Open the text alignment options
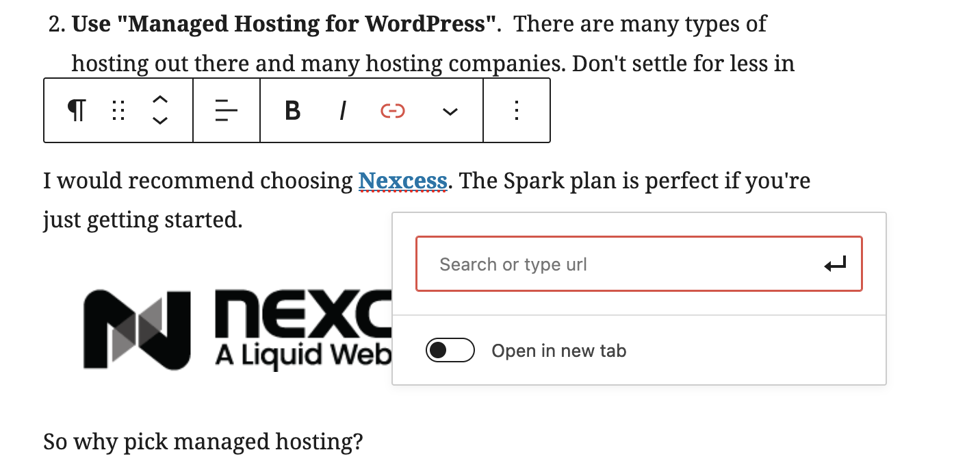The height and width of the screenshot is (474, 980). 226,110
